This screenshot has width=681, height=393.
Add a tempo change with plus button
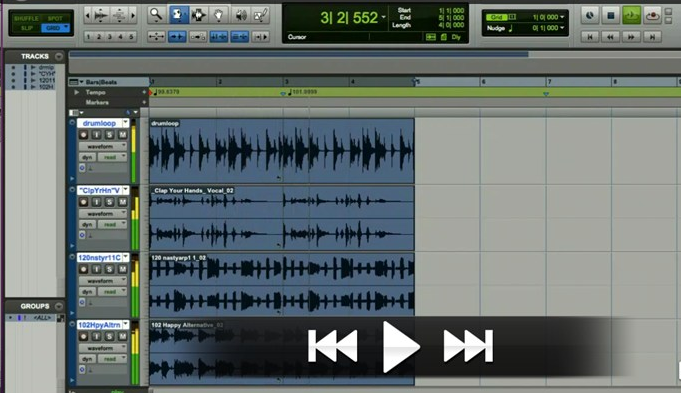pyautogui.click(x=144, y=92)
